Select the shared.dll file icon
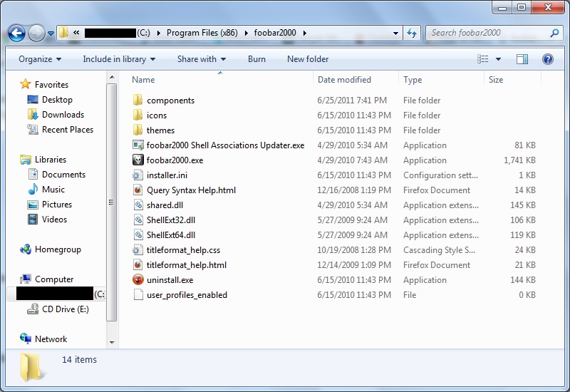The width and height of the screenshot is (570, 392). click(x=138, y=205)
